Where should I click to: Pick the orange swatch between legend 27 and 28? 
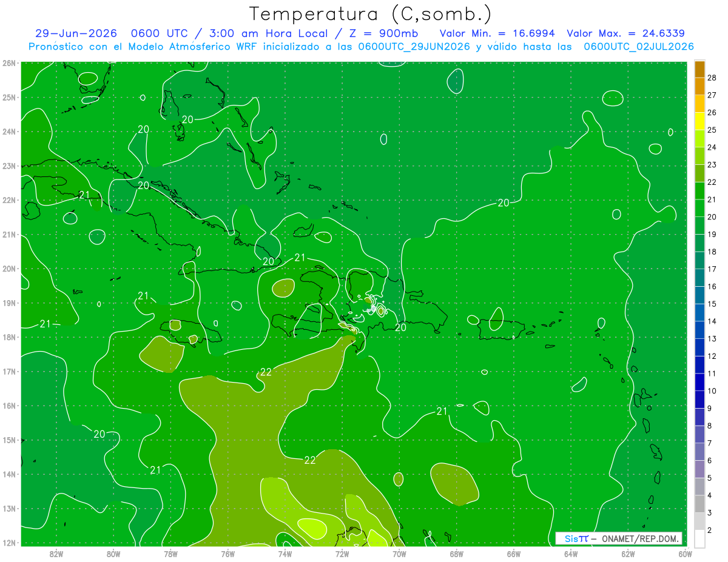[699, 86]
